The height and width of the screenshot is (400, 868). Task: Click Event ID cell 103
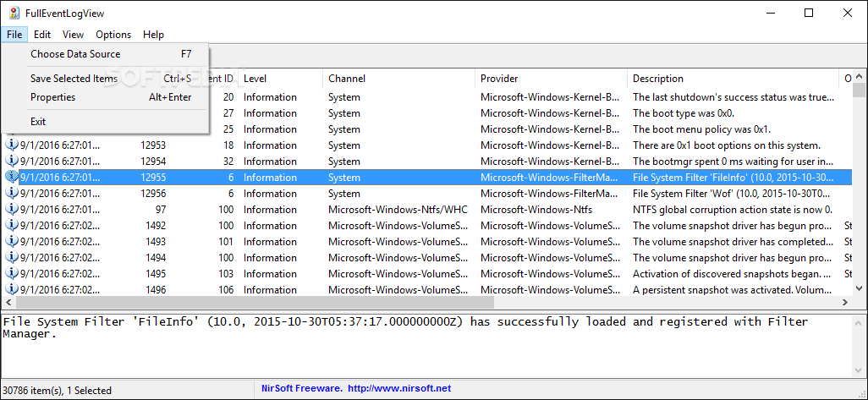click(226, 274)
